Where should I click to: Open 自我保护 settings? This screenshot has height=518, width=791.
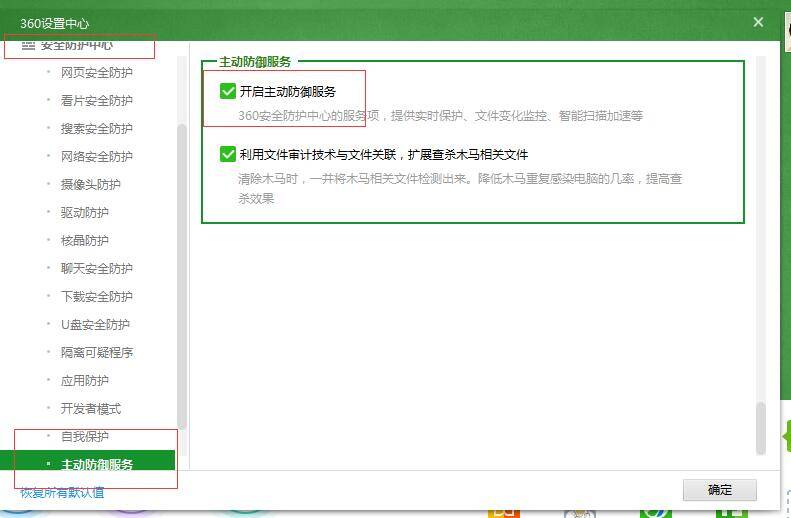click(84, 436)
